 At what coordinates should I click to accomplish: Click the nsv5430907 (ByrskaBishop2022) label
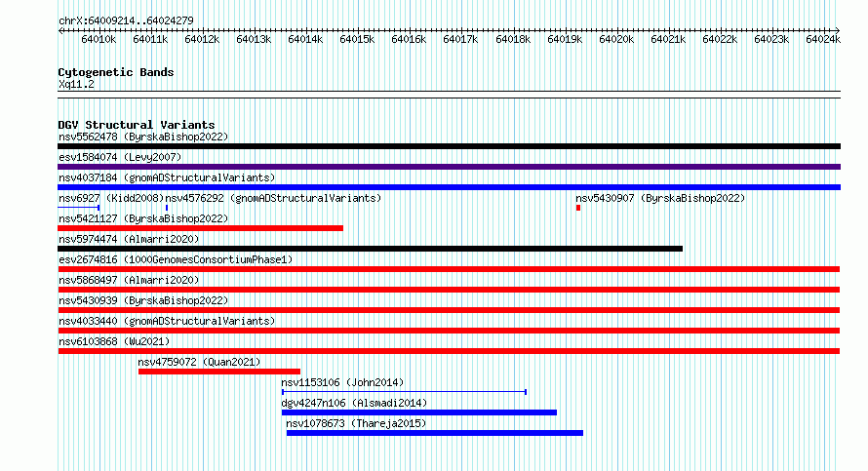pyautogui.click(x=660, y=198)
